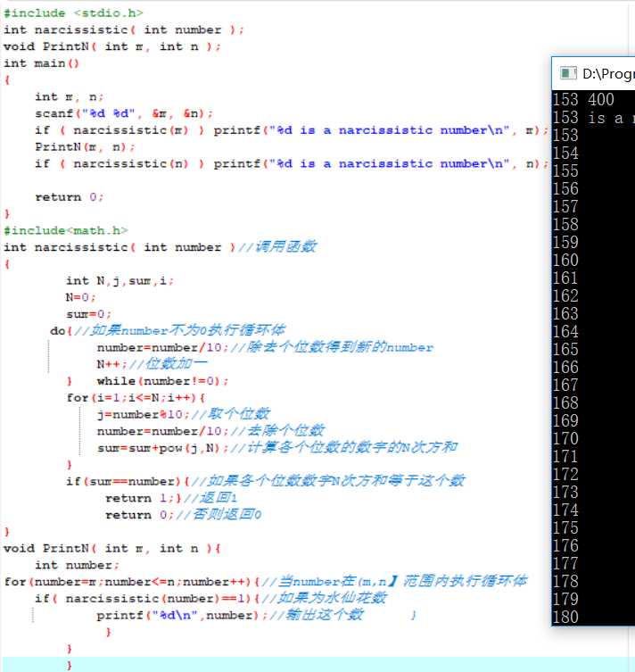
Task: Click the "154" output line in console
Action: coord(565,153)
